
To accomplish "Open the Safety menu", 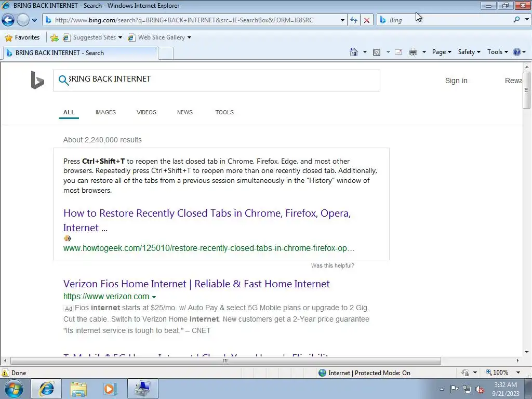I will coord(469,52).
